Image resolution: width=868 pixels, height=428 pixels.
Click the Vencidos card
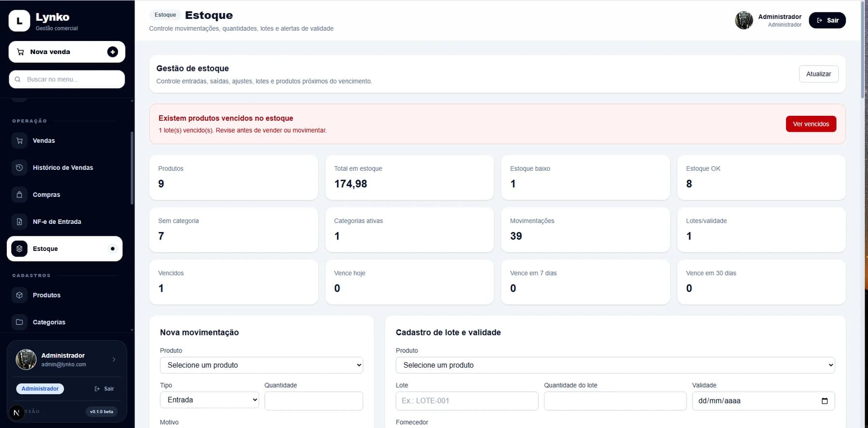[233, 282]
